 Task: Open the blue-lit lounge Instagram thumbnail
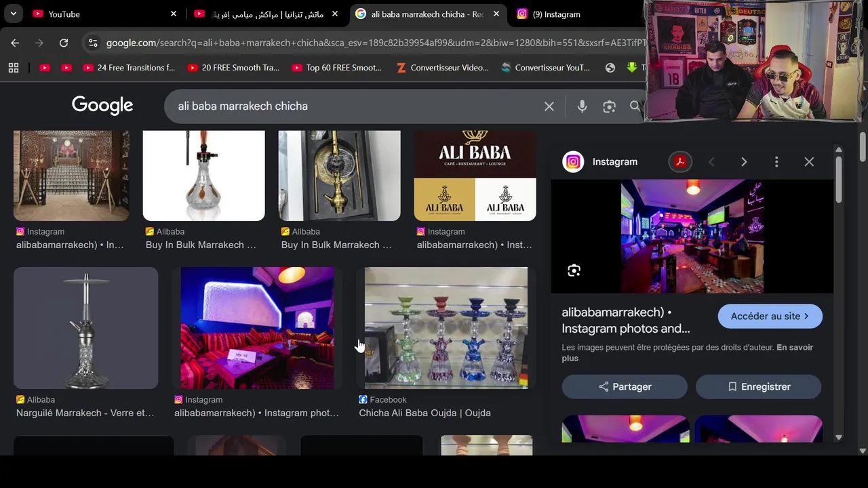[257, 328]
